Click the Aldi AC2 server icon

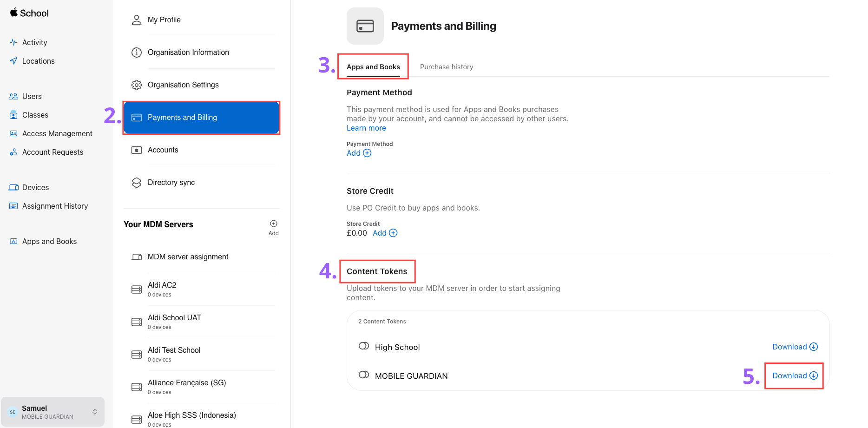[x=136, y=290]
